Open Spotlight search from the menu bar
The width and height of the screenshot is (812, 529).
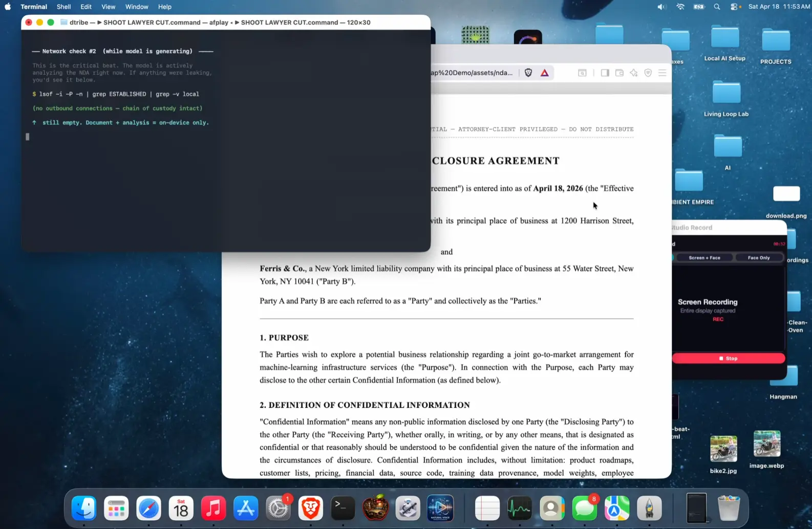click(717, 7)
